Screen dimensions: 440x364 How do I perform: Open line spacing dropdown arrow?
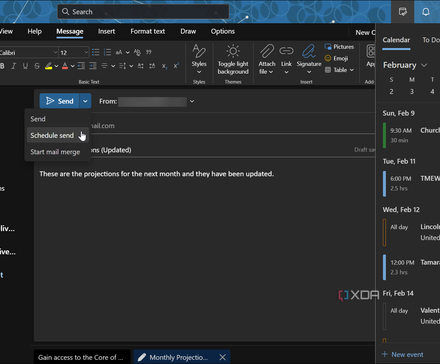(x=131, y=66)
